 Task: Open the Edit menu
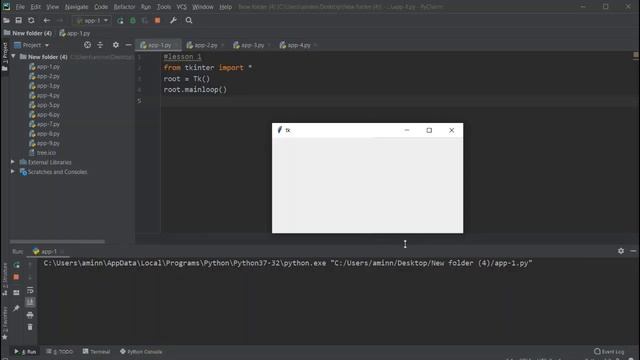point(36,7)
